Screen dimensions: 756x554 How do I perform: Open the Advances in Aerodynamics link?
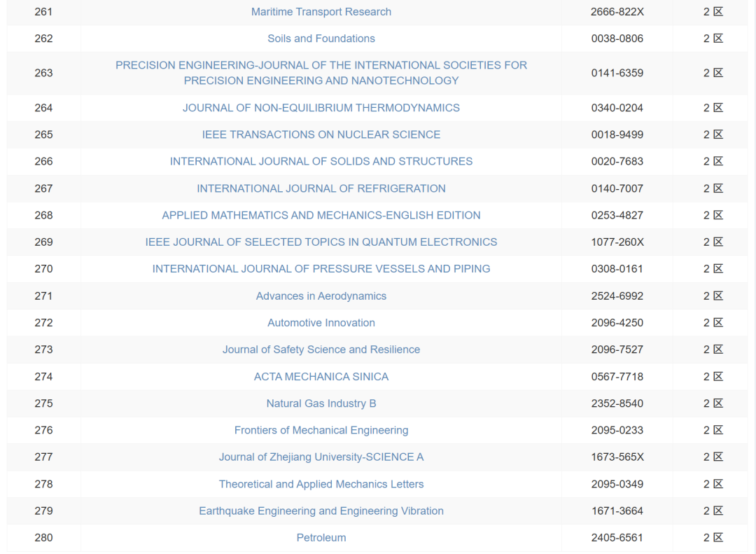point(321,296)
